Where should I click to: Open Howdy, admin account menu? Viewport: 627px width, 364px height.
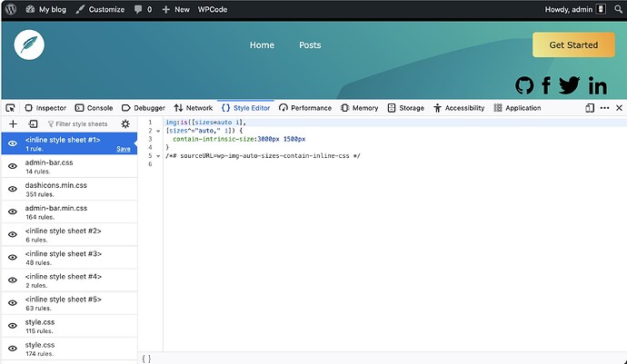(575, 9)
